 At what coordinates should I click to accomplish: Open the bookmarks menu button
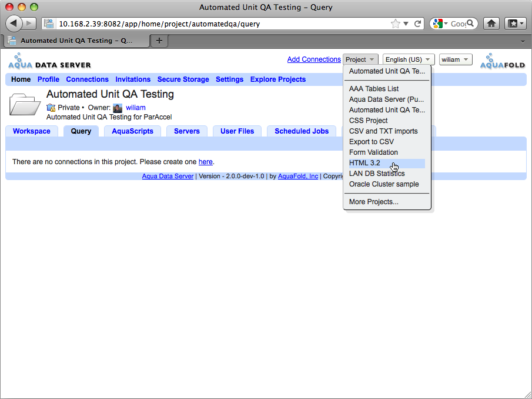515,24
